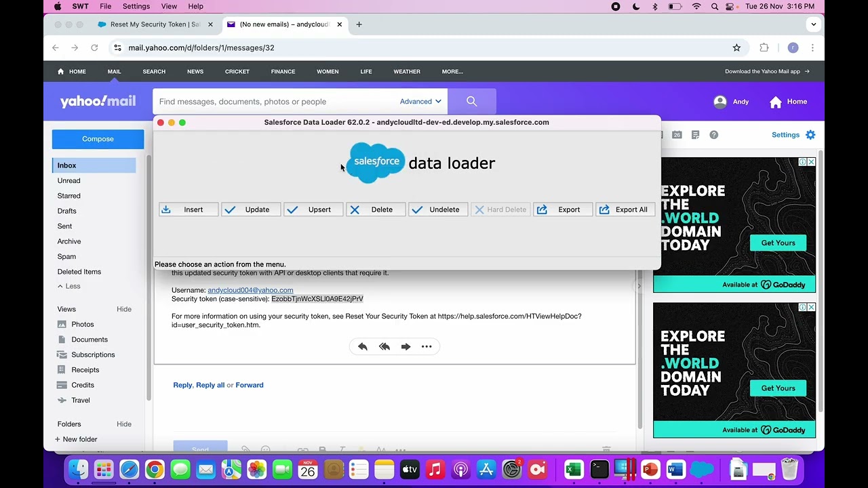Open the Yahoo Mail notepad icon
Screen dimensions: 868x488
(x=695, y=135)
